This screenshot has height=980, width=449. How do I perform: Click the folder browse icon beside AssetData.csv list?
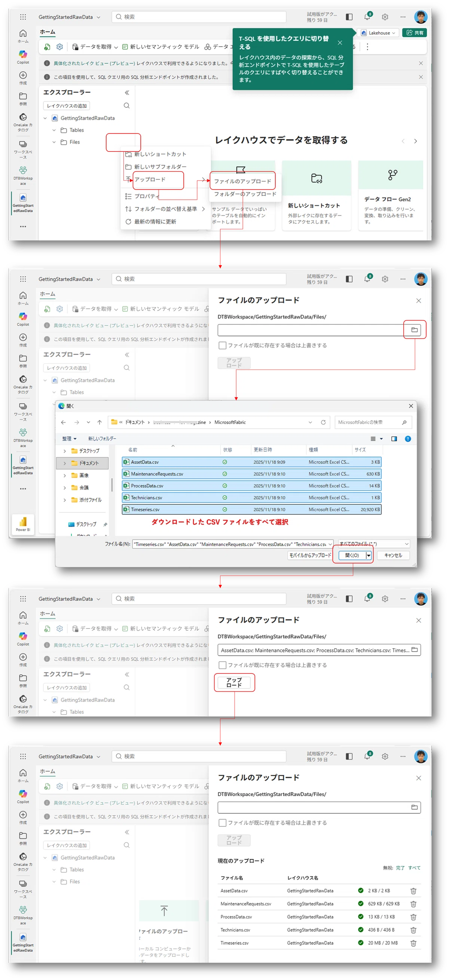pos(414,650)
